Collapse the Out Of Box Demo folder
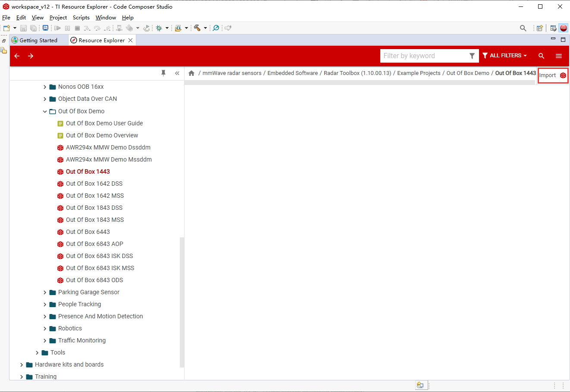570x392 pixels. 45,111
